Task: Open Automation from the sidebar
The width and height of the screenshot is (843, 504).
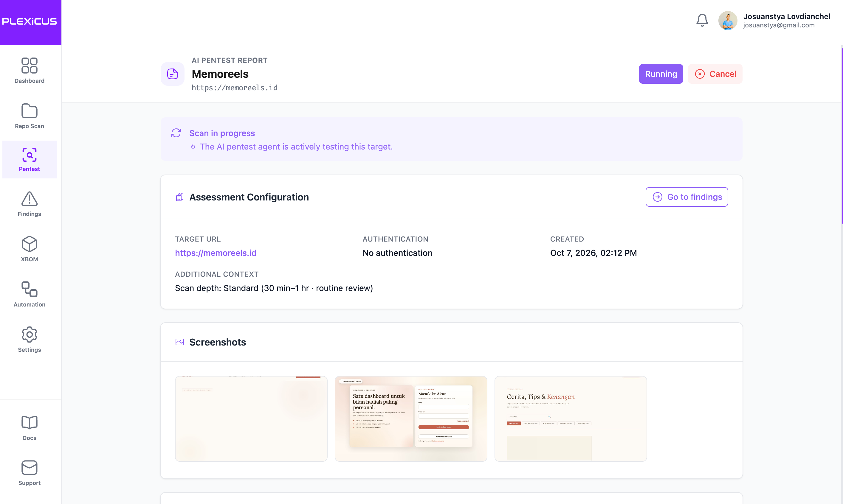Action: click(30, 294)
